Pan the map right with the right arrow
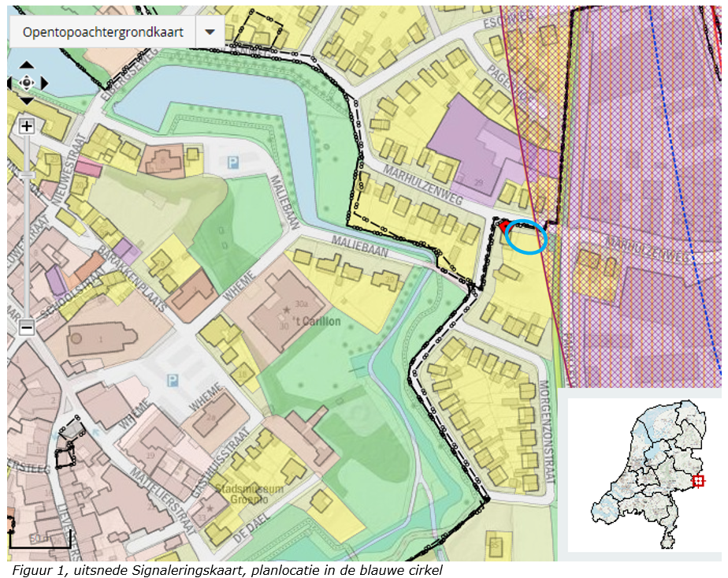 point(43,83)
